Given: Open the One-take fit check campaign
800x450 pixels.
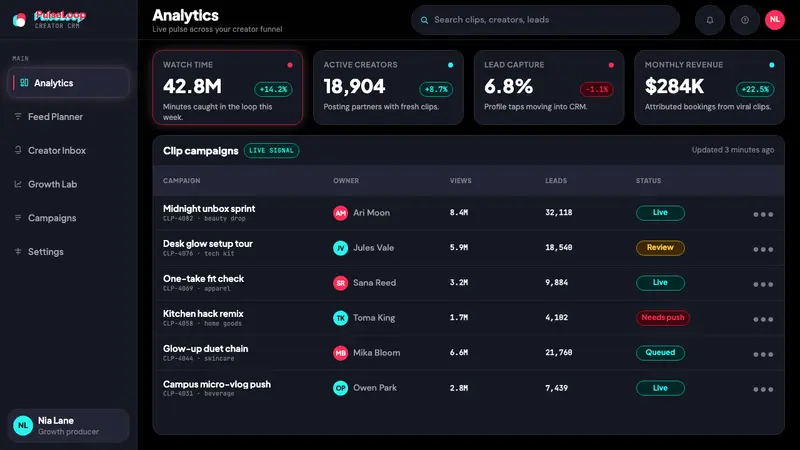Looking at the screenshot, I should point(204,279).
